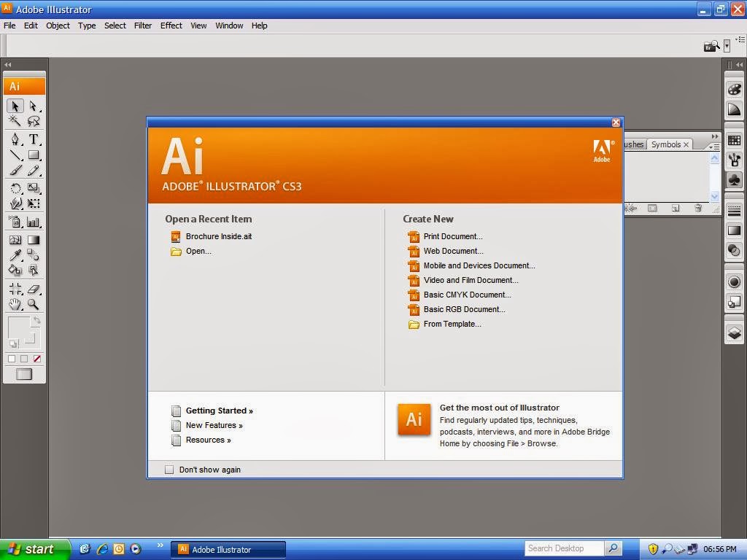Activate the Type tool
Image resolution: width=747 pixels, height=560 pixels.
point(34,139)
